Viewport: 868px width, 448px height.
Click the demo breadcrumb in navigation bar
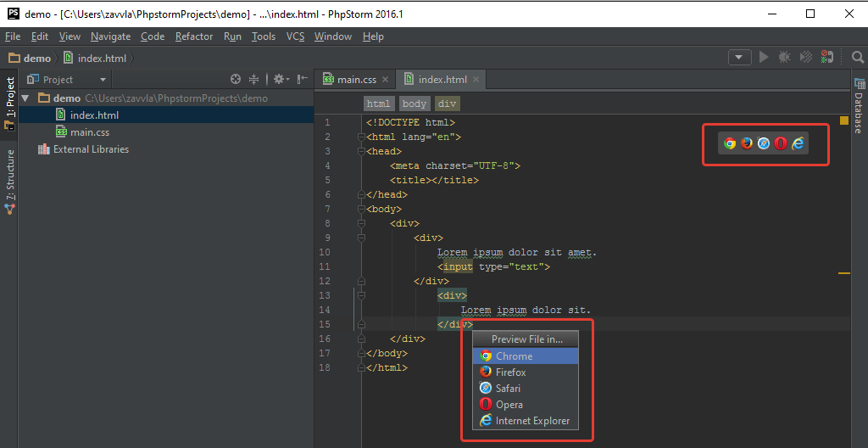pyautogui.click(x=30, y=59)
